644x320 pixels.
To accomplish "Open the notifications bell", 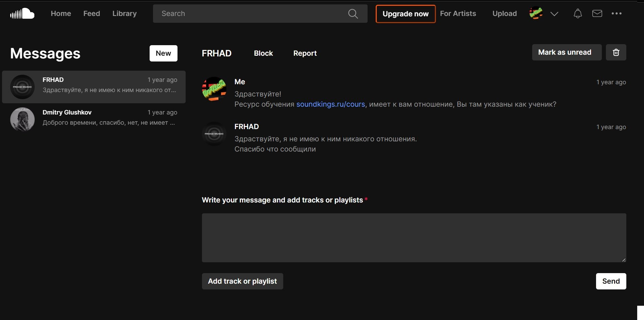I will click(578, 14).
